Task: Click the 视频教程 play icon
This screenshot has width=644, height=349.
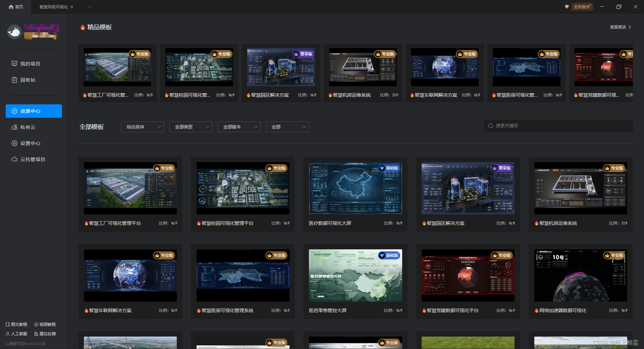Action: (x=36, y=325)
